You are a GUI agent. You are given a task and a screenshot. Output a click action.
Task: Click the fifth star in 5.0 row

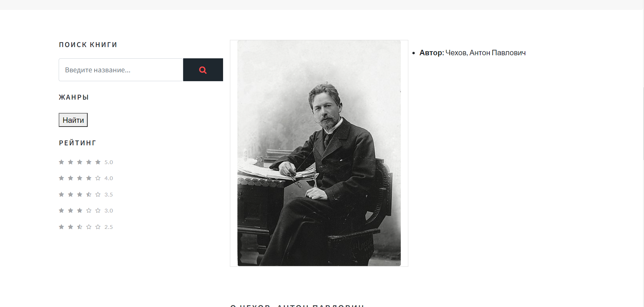pyautogui.click(x=98, y=162)
